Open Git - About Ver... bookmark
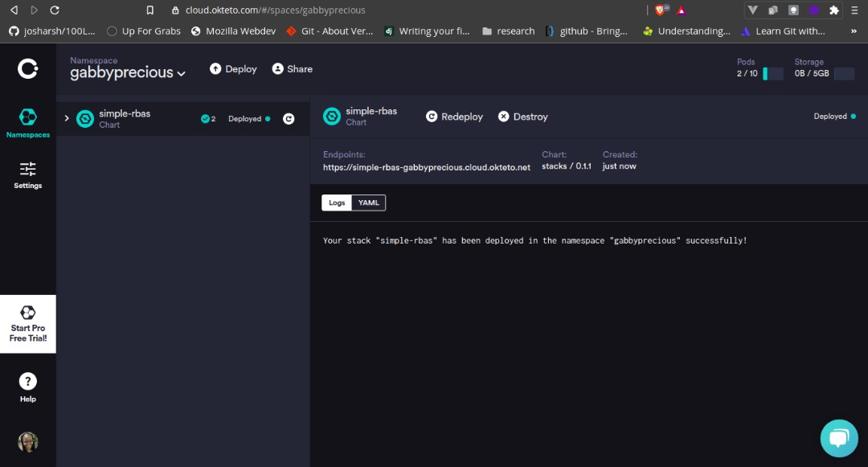868x467 pixels. (x=330, y=31)
